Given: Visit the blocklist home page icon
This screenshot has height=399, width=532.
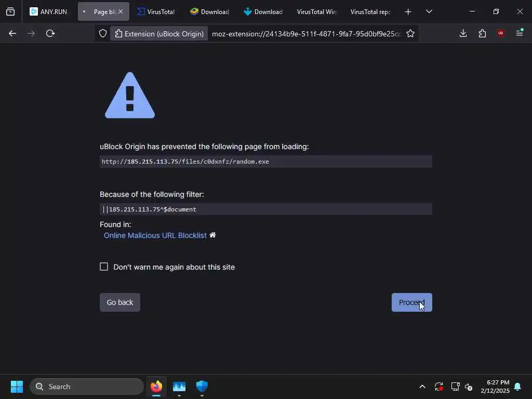Looking at the screenshot, I should (212, 235).
